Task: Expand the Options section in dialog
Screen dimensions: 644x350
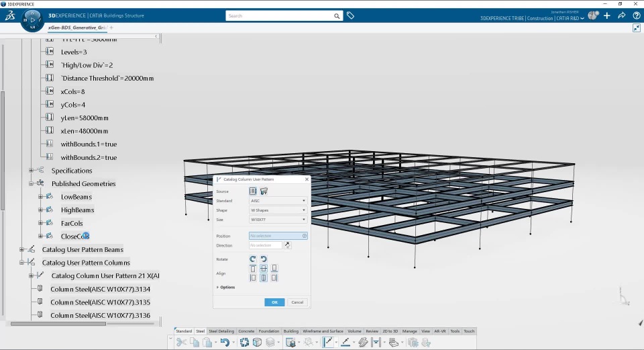Action: click(225, 288)
